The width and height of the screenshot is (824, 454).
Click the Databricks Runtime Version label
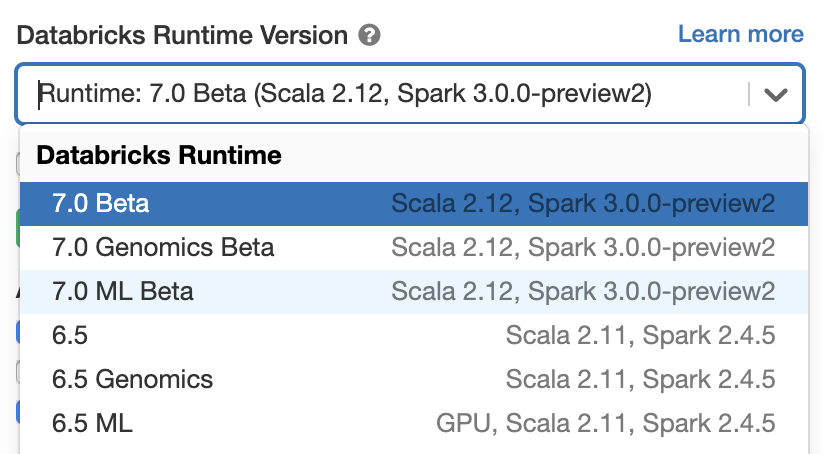point(182,36)
